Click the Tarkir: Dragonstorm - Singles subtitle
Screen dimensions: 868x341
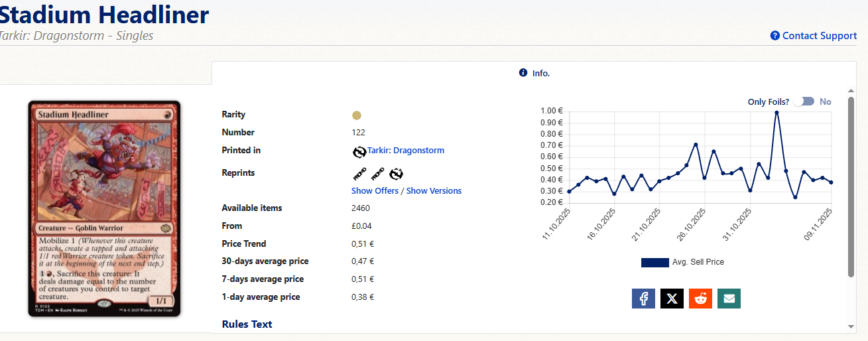coord(76,36)
